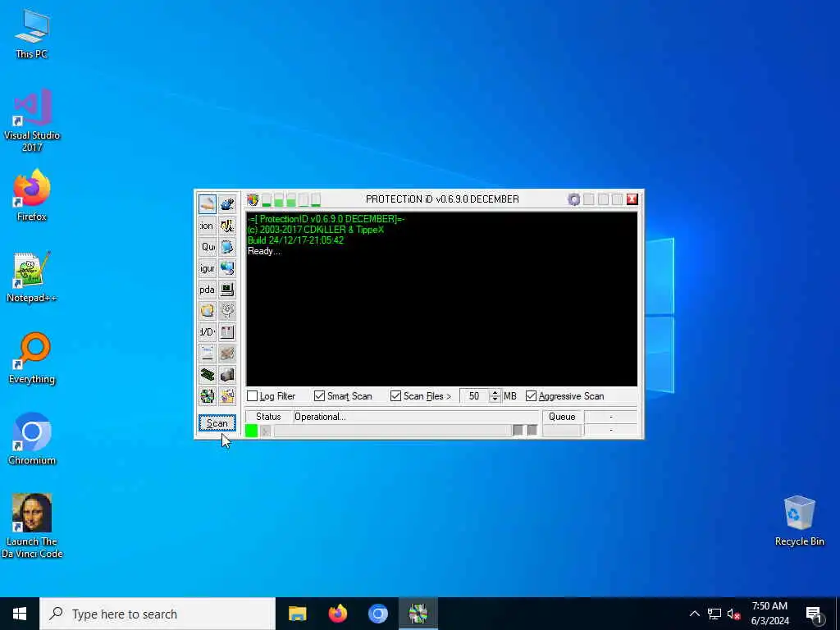Viewport: 840px width, 630px height.
Task: Enable the Log Filter checkbox
Action: (x=253, y=396)
